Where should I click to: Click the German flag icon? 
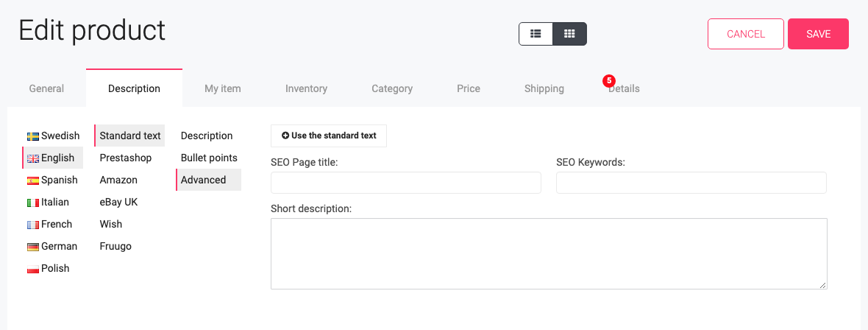(x=33, y=247)
